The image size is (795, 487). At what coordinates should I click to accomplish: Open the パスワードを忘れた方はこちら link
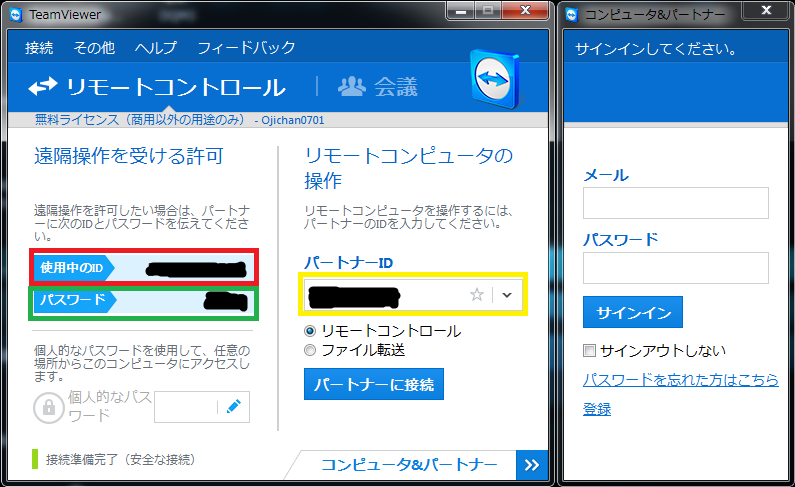681,380
